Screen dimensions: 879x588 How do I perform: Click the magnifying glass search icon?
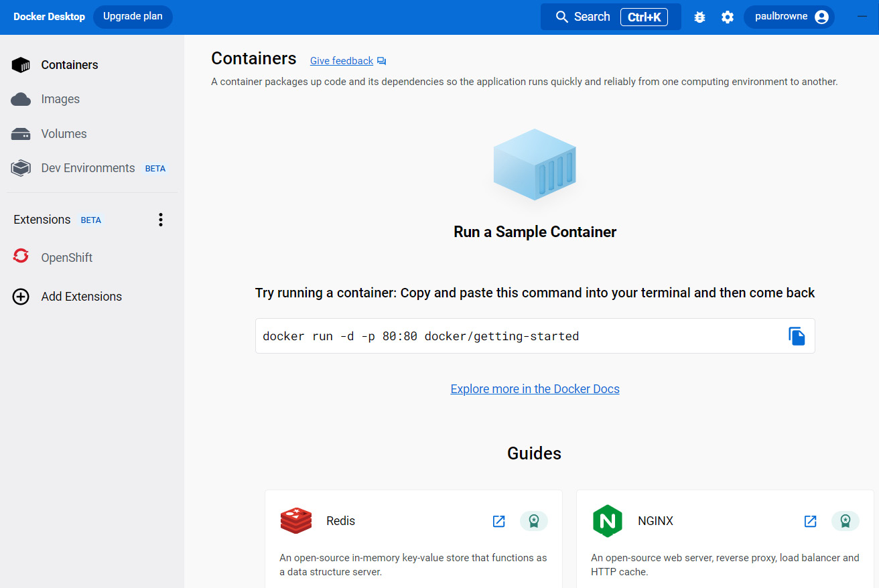click(562, 17)
